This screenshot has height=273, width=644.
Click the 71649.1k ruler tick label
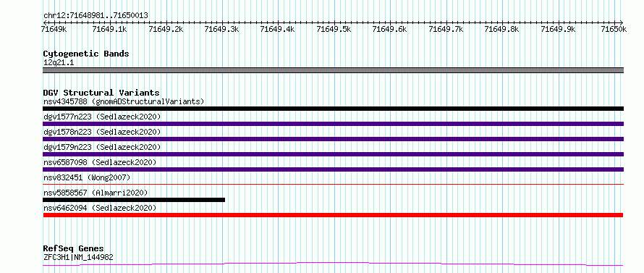click(110, 29)
